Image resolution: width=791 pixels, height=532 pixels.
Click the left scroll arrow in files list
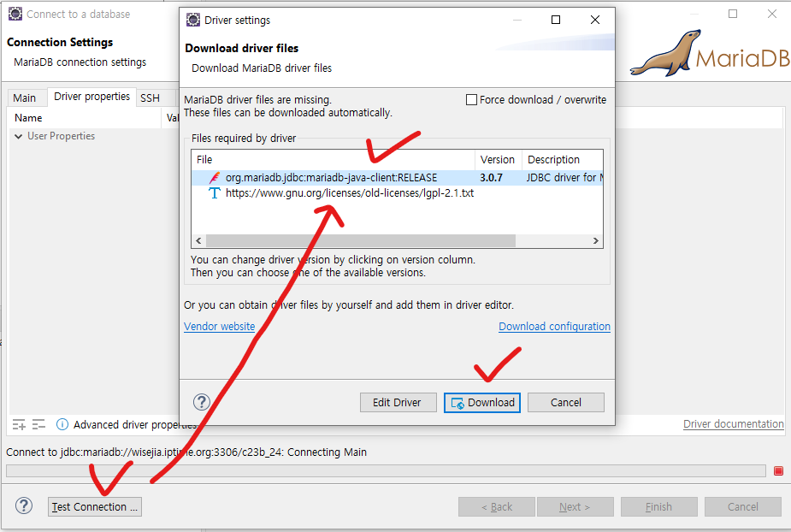(x=198, y=240)
